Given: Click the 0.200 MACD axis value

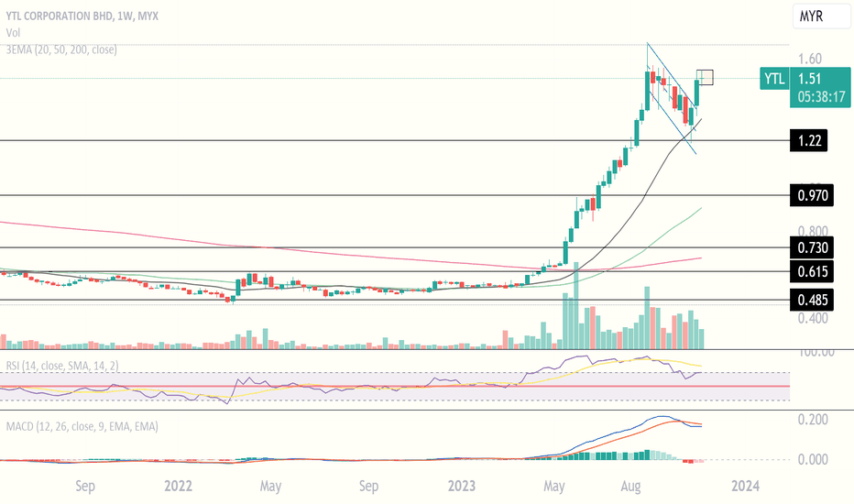Looking at the screenshot, I should pos(813,419).
